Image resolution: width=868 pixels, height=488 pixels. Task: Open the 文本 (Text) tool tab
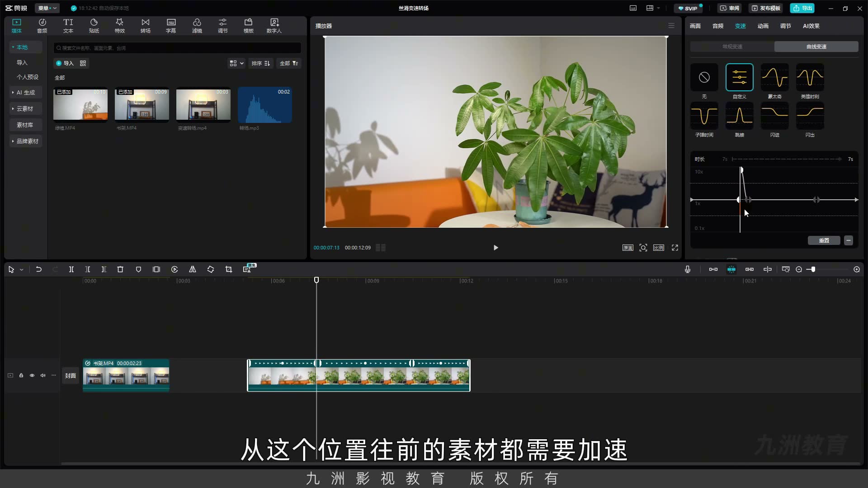68,26
